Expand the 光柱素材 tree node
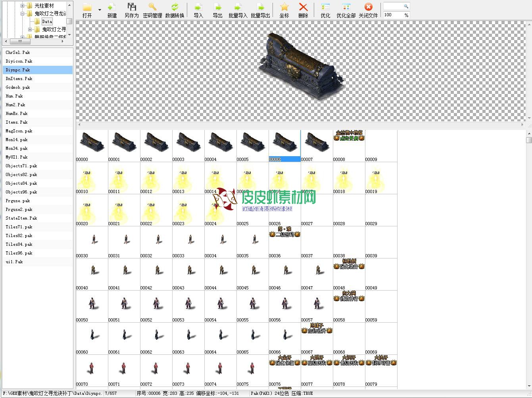 click(23, 6)
